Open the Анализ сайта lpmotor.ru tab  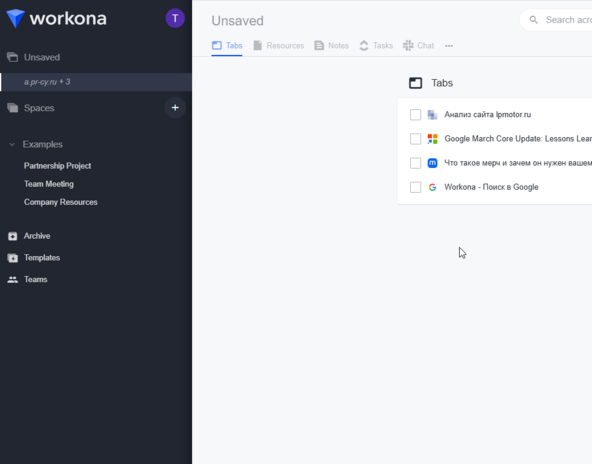pos(487,115)
